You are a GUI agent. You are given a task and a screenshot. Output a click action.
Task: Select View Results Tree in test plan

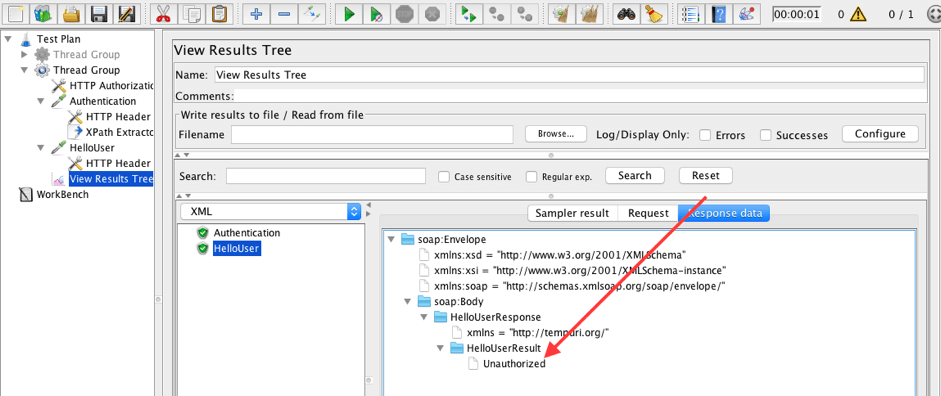[111, 179]
